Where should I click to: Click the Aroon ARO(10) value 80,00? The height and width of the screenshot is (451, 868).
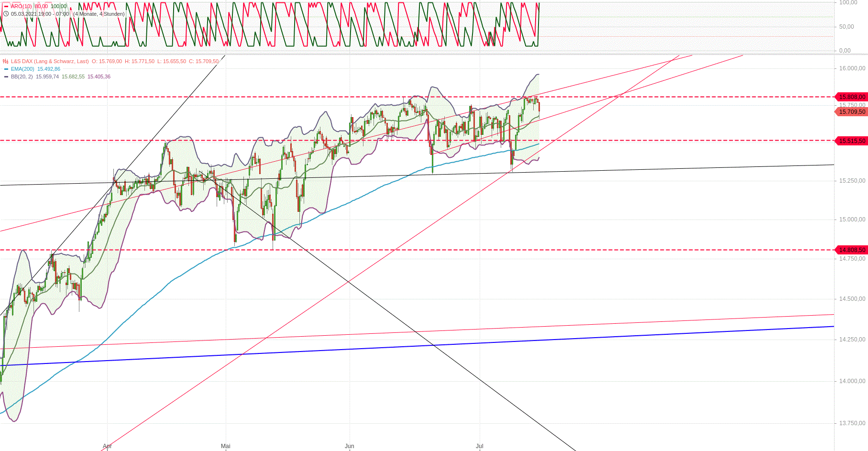(x=41, y=6)
